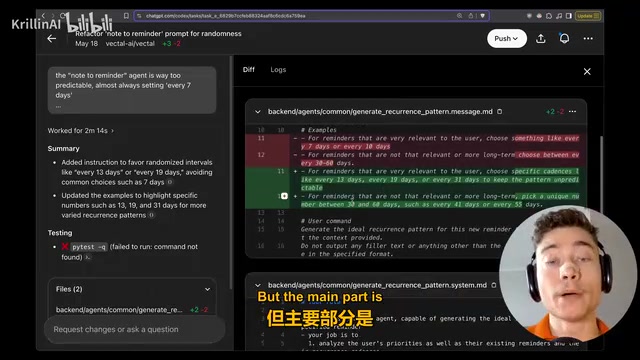Click the 'Request changes or ask a question' field
The width and height of the screenshot is (640, 360).
point(135,329)
